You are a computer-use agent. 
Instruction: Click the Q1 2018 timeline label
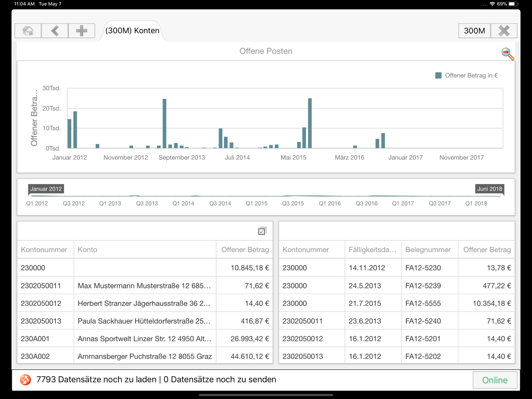pyautogui.click(x=476, y=203)
